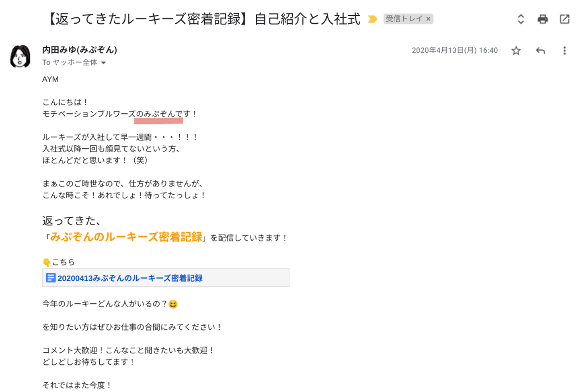Click the Google Docs icon on attachment

coord(51,278)
